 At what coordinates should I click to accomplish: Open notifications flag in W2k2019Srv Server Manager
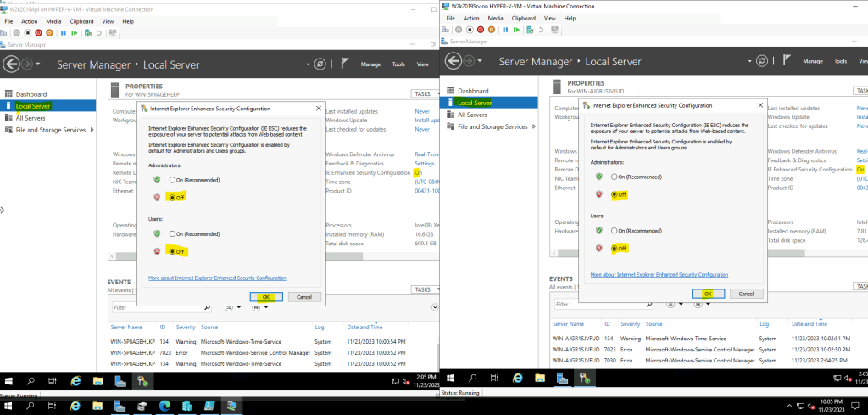click(786, 61)
